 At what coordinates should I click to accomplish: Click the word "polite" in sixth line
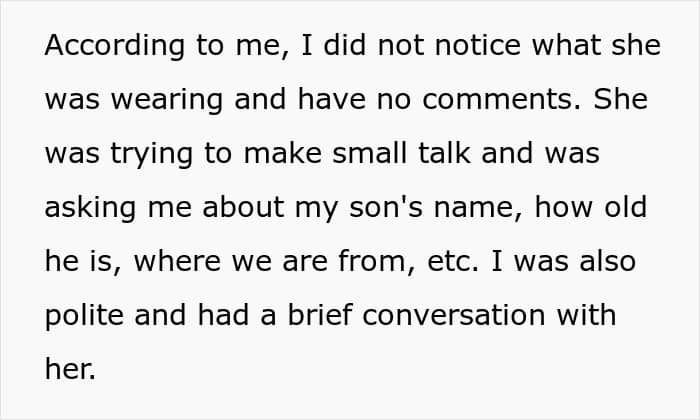click(x=84, y=317)
